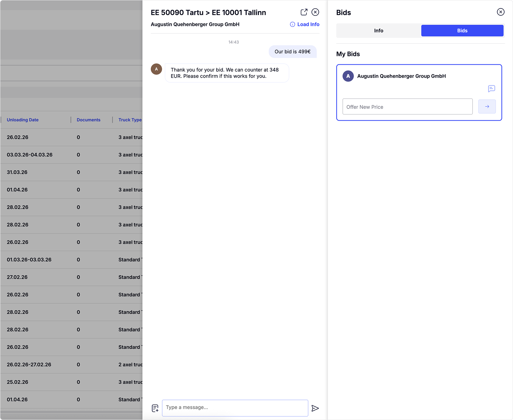Sort by Unloading Date column header
Screen dimensions: 513x420
[23, 120]
